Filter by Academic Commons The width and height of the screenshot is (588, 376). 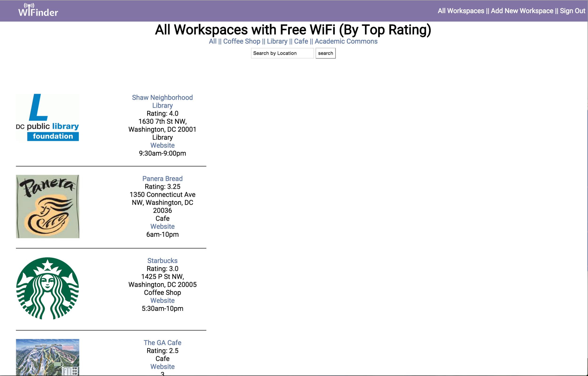(x=346, y=41)
